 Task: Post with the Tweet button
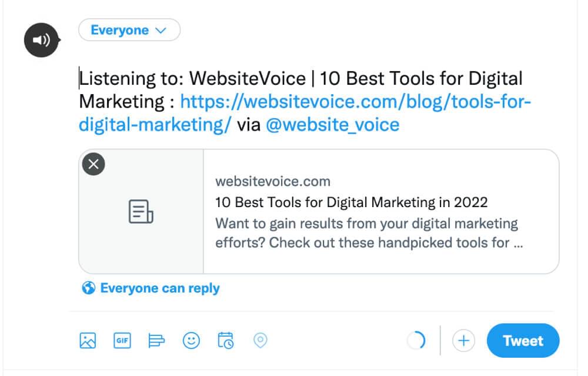[x=523, y=341]
